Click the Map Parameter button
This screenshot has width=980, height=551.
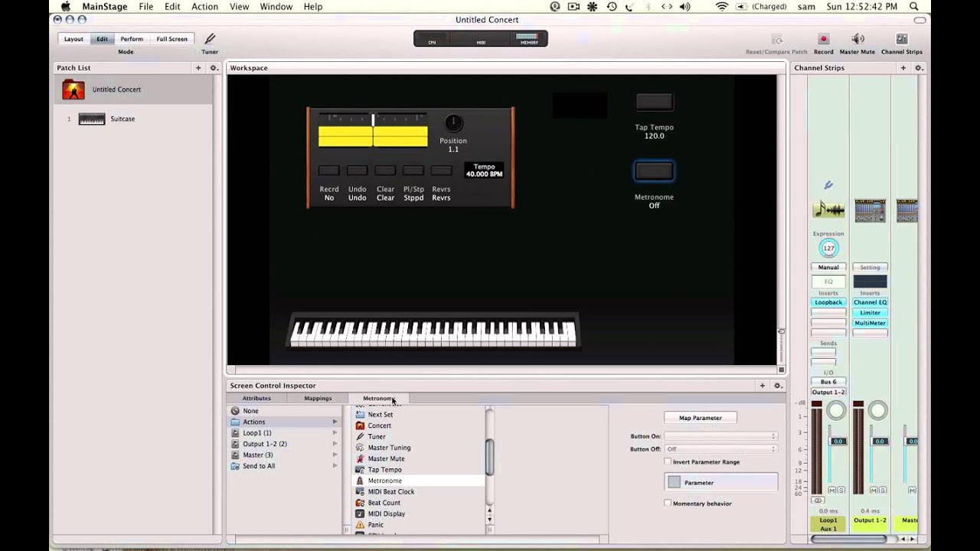point(701,418)
